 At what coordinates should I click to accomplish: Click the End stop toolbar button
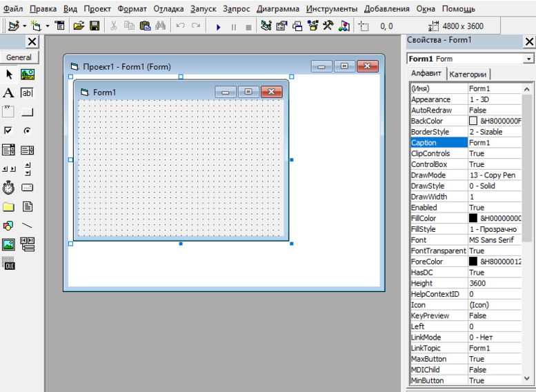click(249, 27)
